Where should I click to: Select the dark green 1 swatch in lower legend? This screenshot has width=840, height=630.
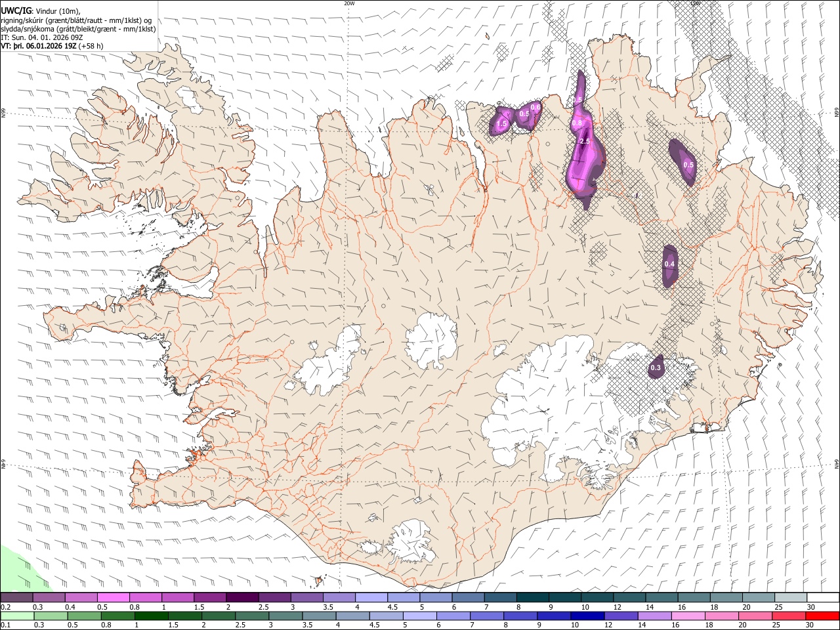click(x=152, y=616)
